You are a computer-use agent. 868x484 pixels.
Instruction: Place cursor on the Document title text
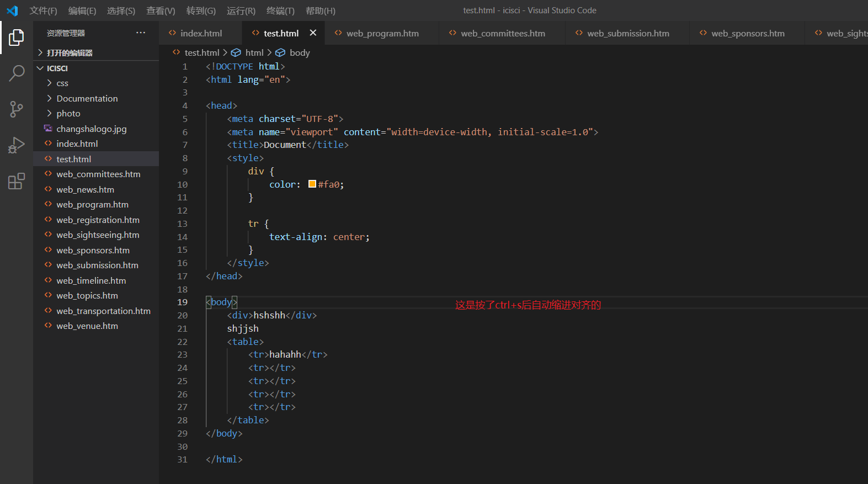pyautogui.click(x=285, y=145)
